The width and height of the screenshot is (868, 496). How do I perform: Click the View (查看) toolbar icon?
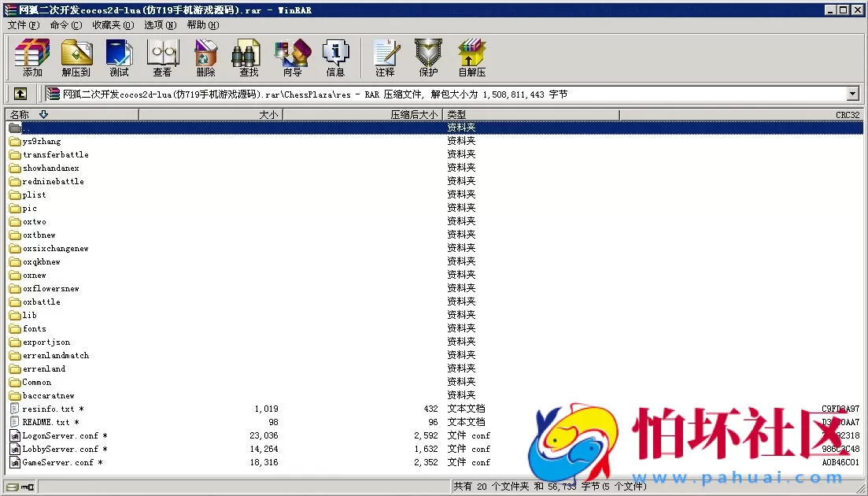162,57
